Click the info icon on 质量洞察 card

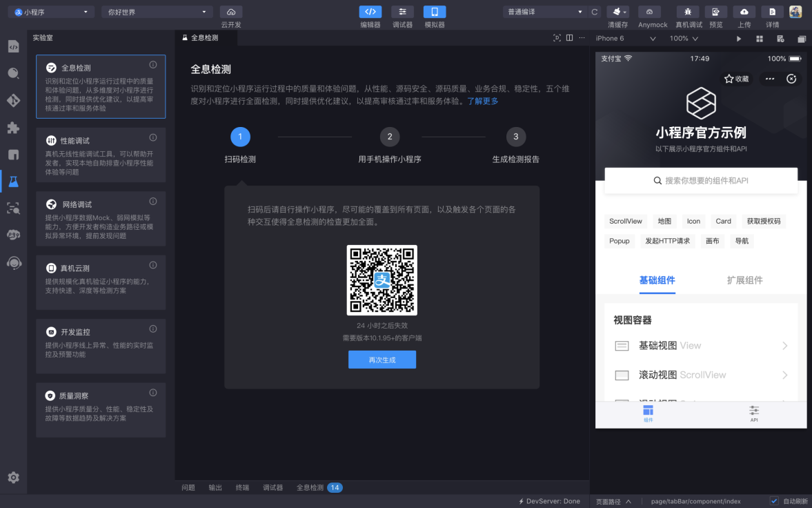pos(153,393)
